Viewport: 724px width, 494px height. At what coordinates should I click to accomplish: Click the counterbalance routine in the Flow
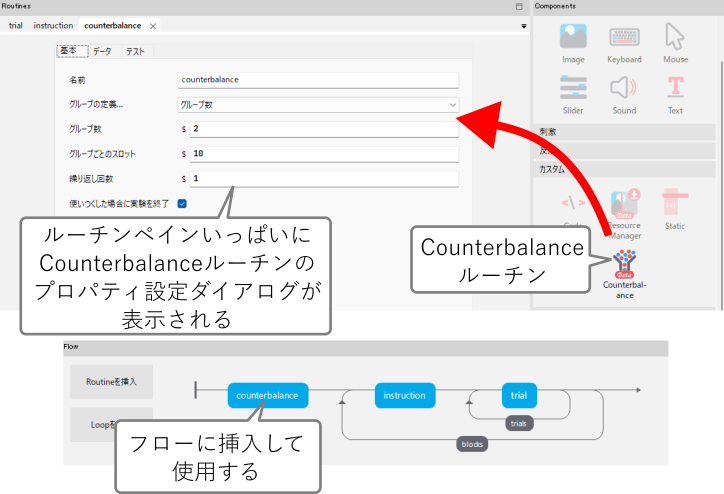[267, 395]
